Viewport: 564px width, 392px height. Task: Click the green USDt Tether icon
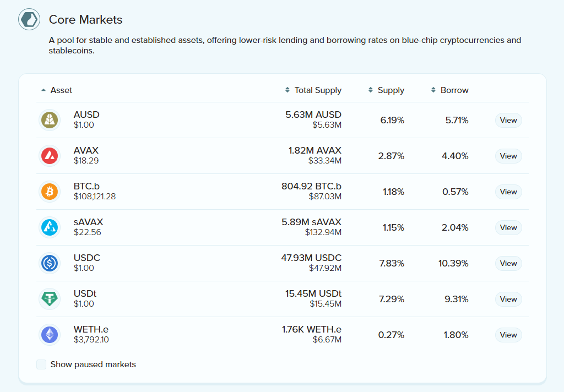(50, 299)
